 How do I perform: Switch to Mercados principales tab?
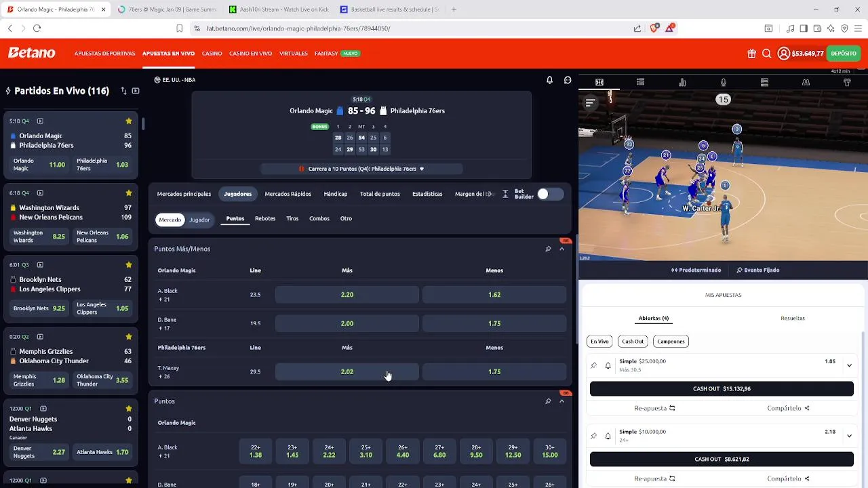coord(184,194)
